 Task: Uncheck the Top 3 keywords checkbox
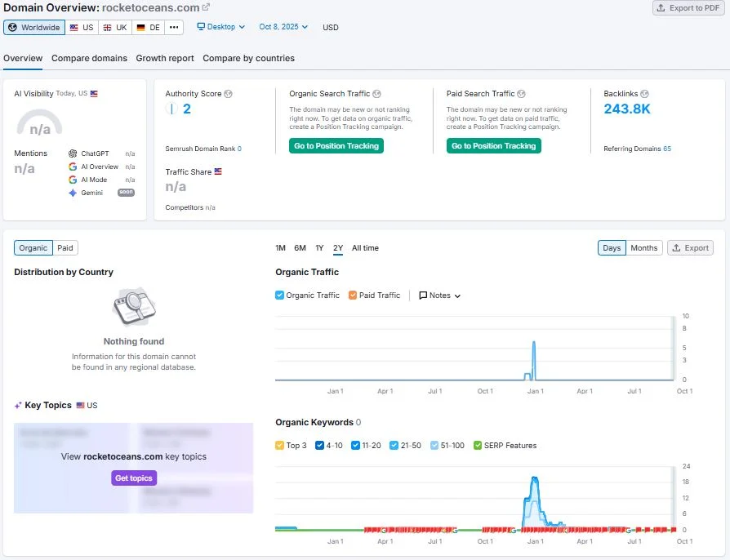(280, 446)
